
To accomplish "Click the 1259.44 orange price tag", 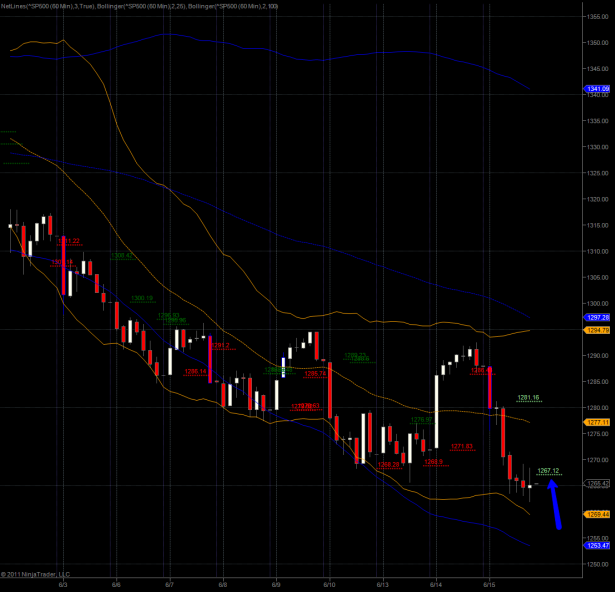I will coord(597,514).
